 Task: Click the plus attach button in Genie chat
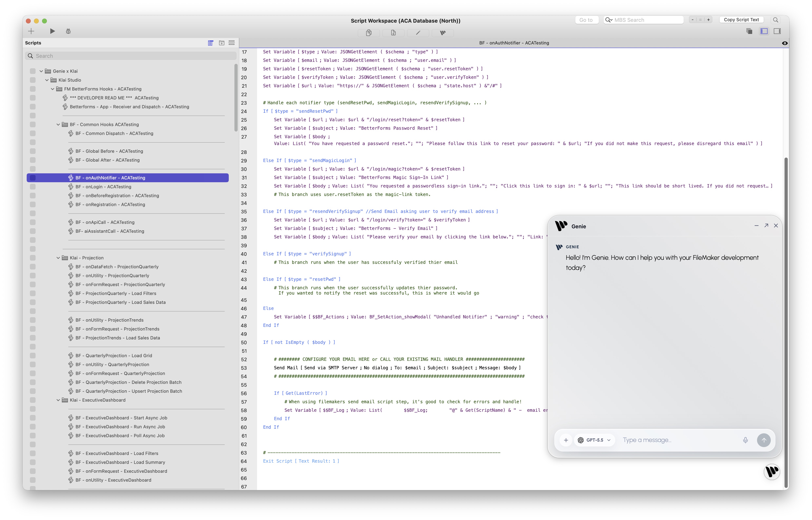pos(566,440)
